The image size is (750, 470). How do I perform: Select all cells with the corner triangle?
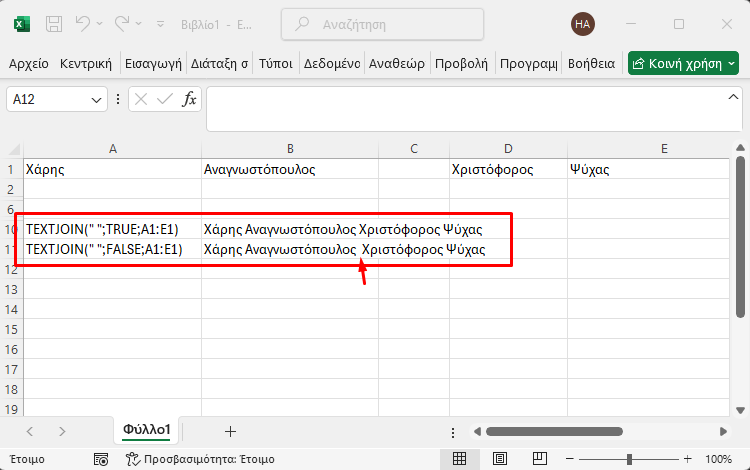pyautogui.click(x=14, y=149)
